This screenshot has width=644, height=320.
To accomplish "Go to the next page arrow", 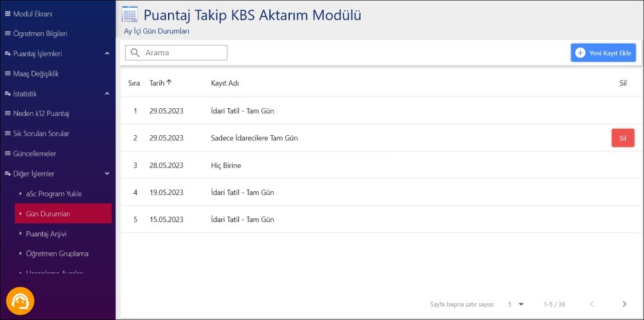I will click(x=624, y=304).
